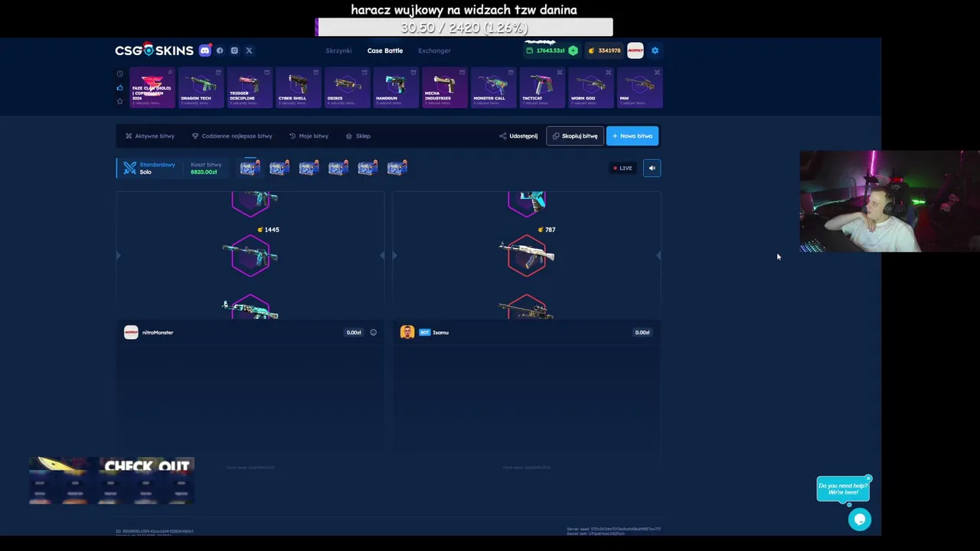Click the skin worth 787 coins
This screenshot has height=551, width=980.
point(527,256)
